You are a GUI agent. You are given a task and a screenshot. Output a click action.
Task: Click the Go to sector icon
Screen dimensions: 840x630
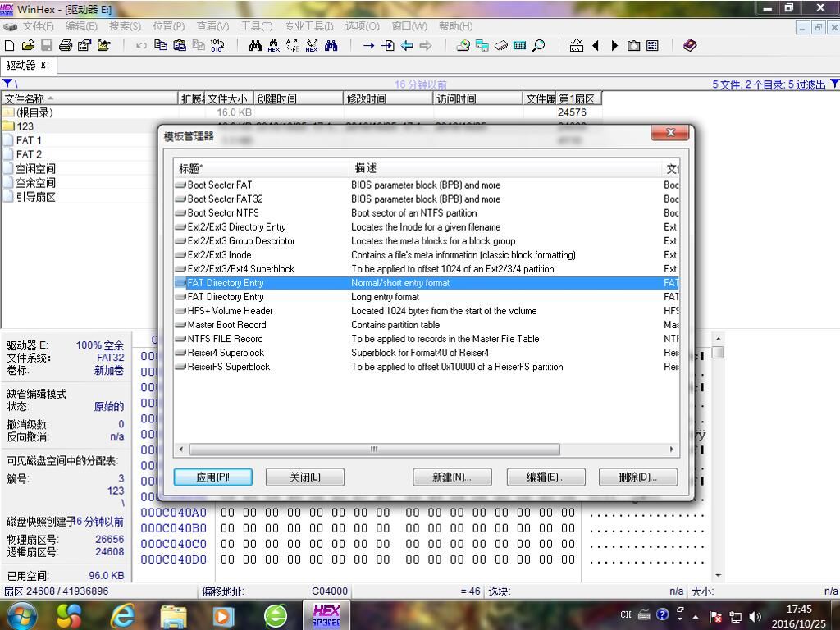click(387, 46)
